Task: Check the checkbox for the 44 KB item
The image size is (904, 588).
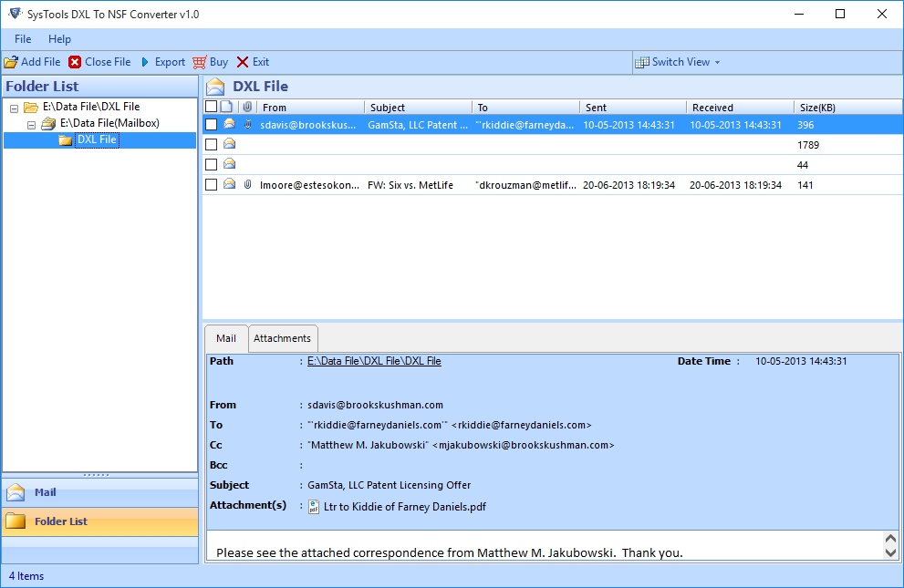Action: (x=212, y=165)
